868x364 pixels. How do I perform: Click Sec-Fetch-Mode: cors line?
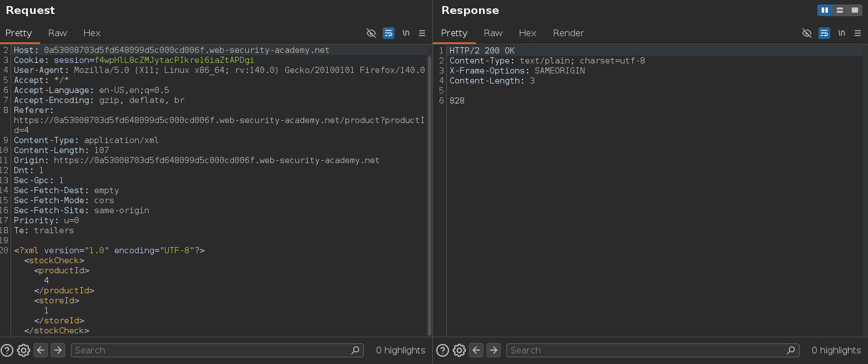coord(64,200)
